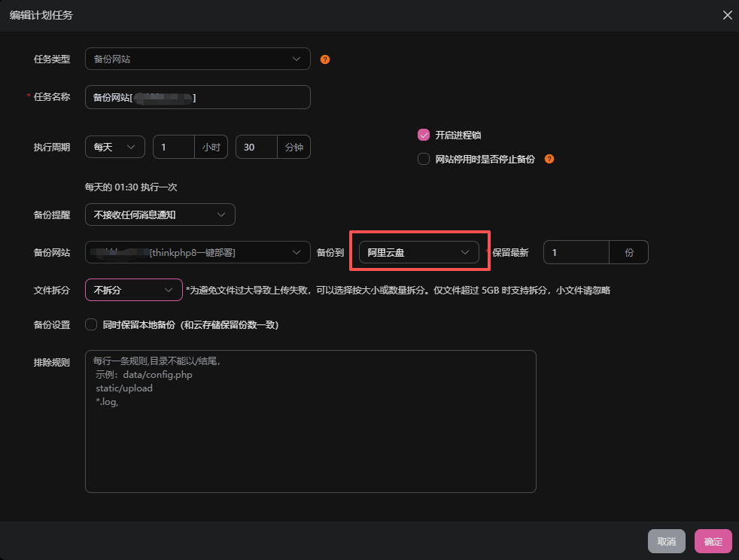Open the 任务类型 dropdown showing 备份网站
This screenshot has width=739, height=560.
tap(197, 59)
